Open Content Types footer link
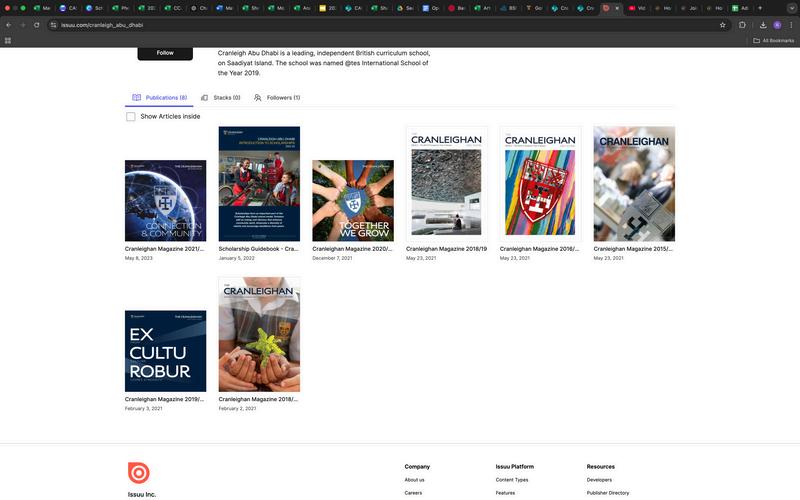The width and height of the screenshot is (800, 500). click(x=512, y=480)
